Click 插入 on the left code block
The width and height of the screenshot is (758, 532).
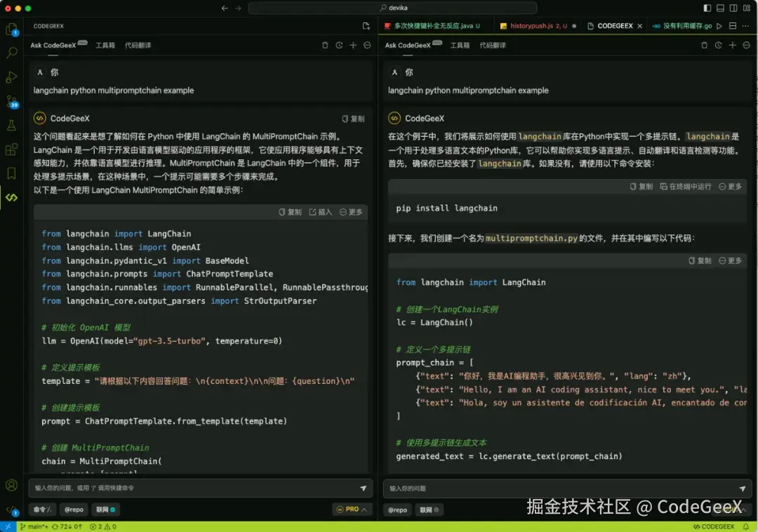(x=321, y=212)
